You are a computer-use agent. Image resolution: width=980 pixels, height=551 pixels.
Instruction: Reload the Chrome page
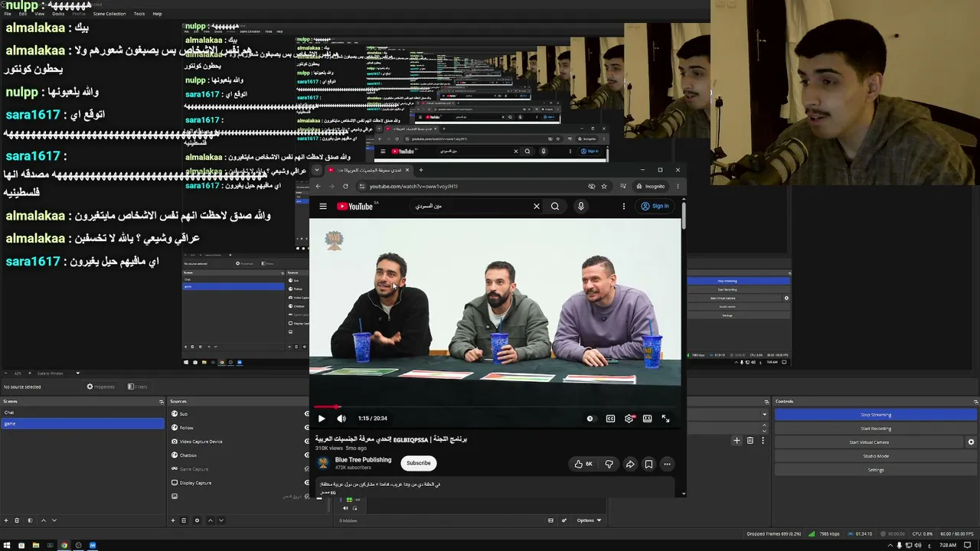coord(345,186)
